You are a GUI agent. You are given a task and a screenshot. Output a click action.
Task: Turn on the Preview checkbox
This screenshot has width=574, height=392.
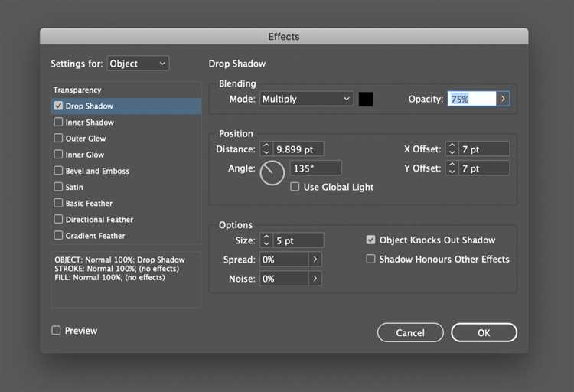click(56, 331)
